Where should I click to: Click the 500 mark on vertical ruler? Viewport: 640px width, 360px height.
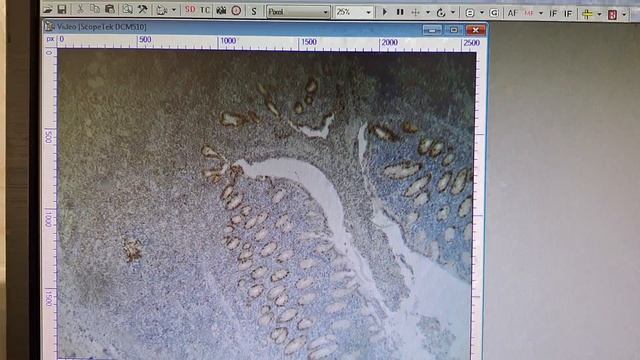pos(49,137)
